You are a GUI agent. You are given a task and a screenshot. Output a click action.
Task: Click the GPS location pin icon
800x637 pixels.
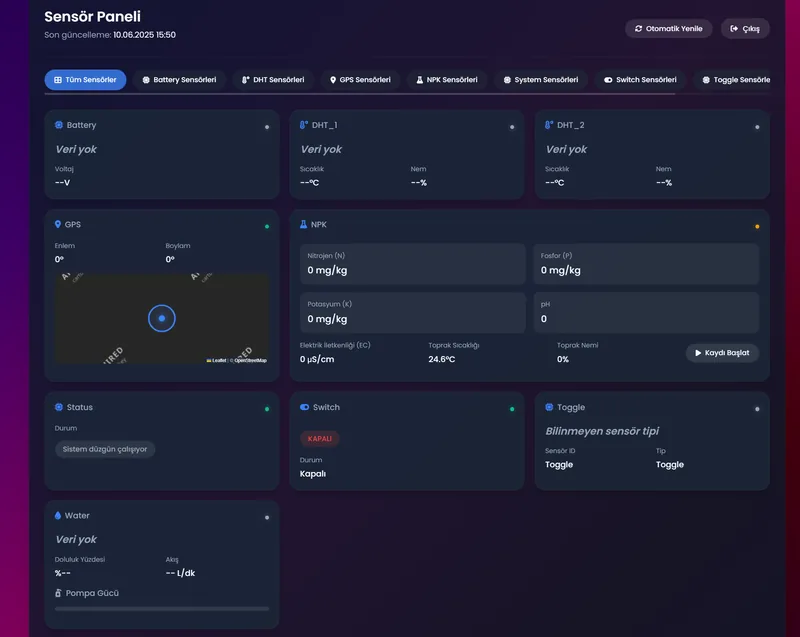[x=58, y=224]
